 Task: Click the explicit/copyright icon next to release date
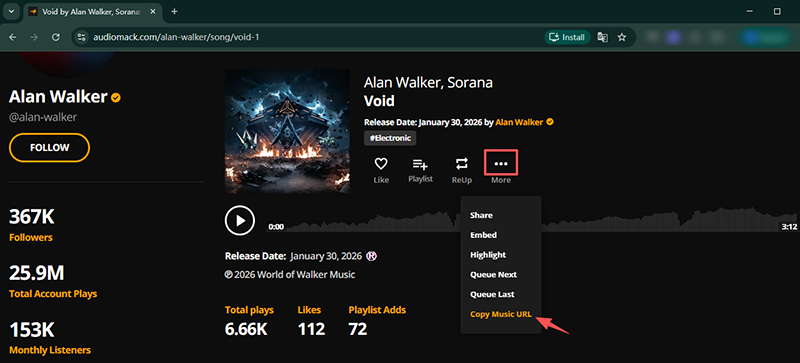[x=372, y=256]
